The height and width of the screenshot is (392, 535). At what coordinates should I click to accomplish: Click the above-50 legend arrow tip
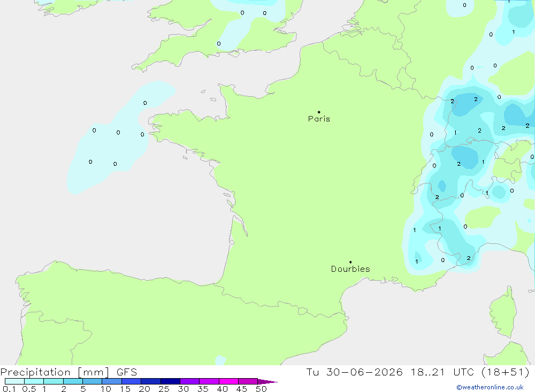[x=268, y=381]
